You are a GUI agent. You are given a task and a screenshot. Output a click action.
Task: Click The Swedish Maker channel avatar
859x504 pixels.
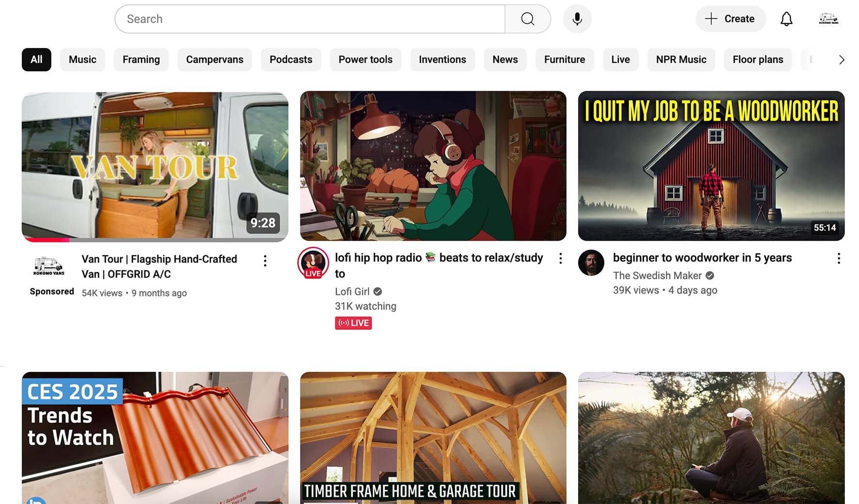[x=591, y=262]
